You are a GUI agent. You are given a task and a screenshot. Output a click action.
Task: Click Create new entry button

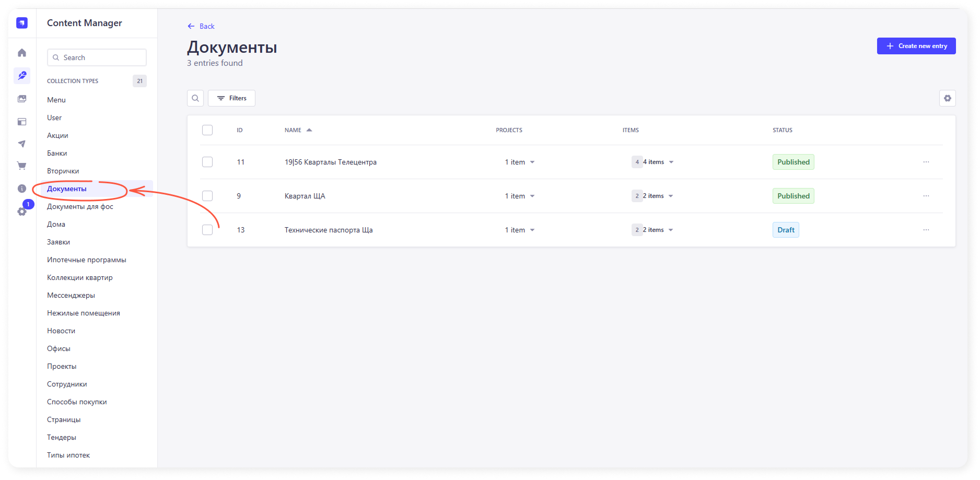916,46
